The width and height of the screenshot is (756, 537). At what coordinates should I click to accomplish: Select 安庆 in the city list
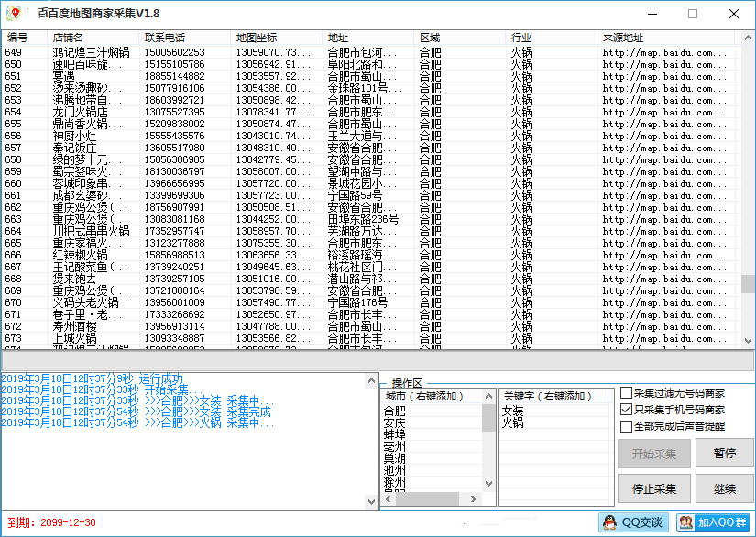[x=395, y=422]
